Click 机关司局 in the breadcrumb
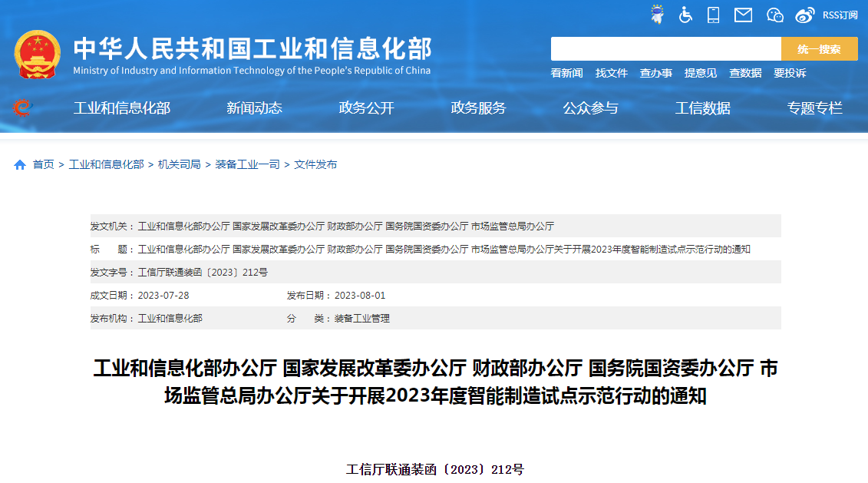This screenshot has width=868, height=483. pyautogui.click(x=180, y=164)
